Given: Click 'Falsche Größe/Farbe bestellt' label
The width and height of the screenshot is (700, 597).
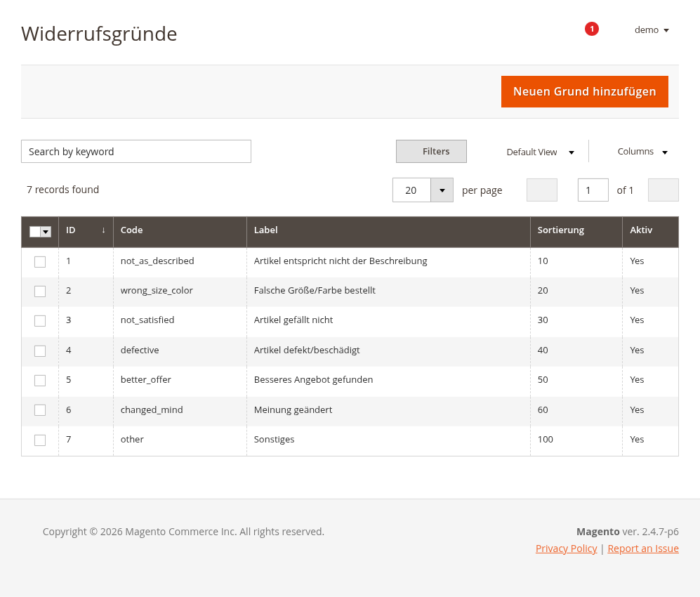Looking at the screenshot, I should 315,290.
